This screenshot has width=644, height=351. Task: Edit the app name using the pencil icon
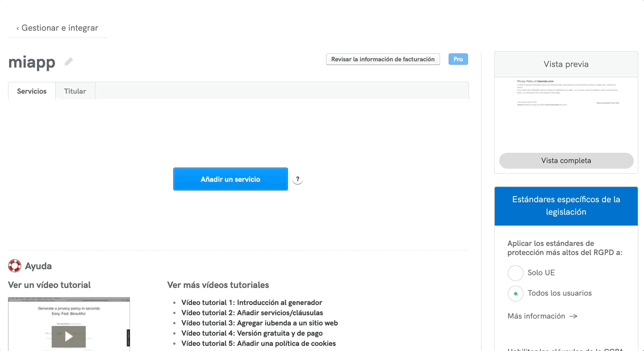pos(68,62)
